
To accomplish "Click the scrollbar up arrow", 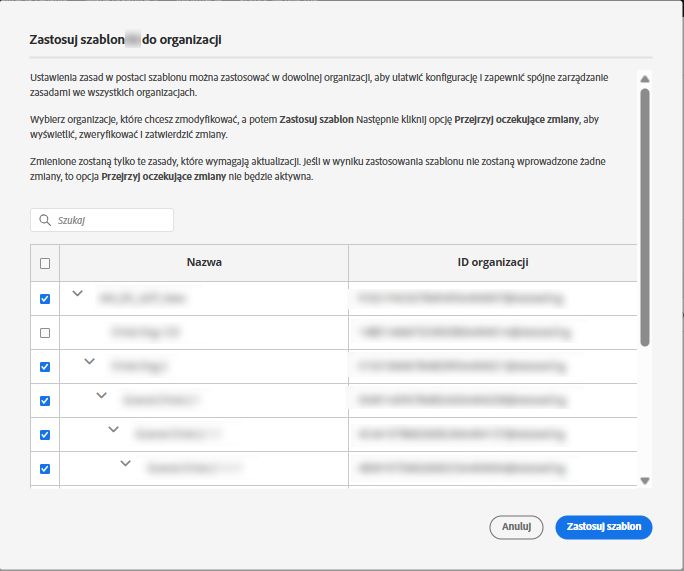I will 644,79.
